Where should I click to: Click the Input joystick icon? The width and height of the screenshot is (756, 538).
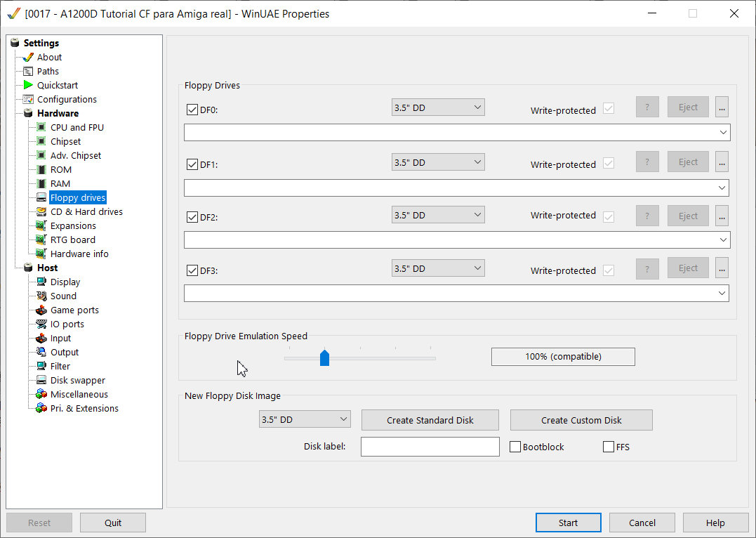(41, 339)
